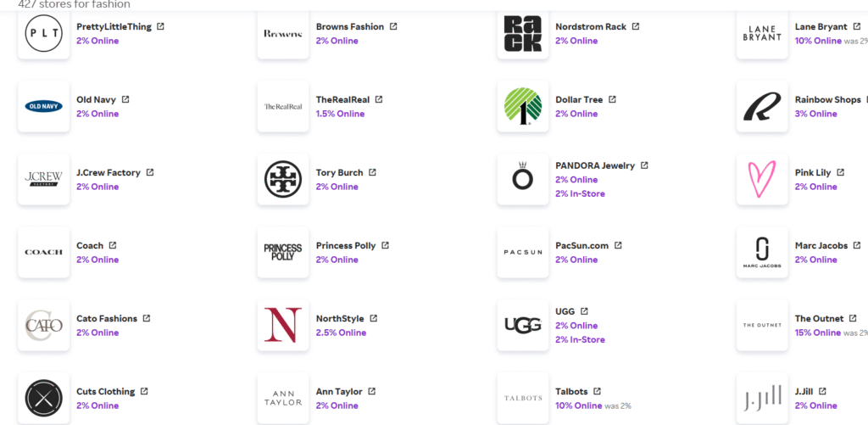Open external link icon beside The Outnet
868x425 pixels.
point(853,318)
